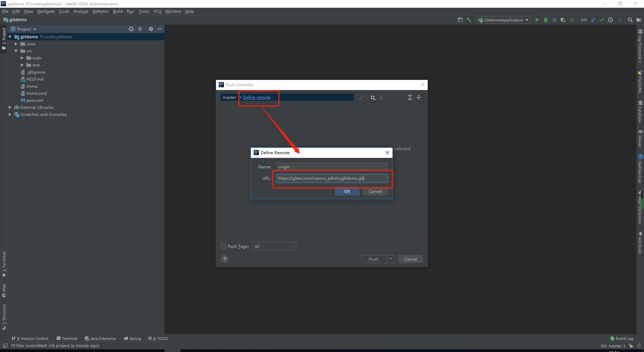Image resolution: width=644 pixels, height=352 pixels.
Task: Start debugging with the green bug icon
Action: (x=546, y=20)
